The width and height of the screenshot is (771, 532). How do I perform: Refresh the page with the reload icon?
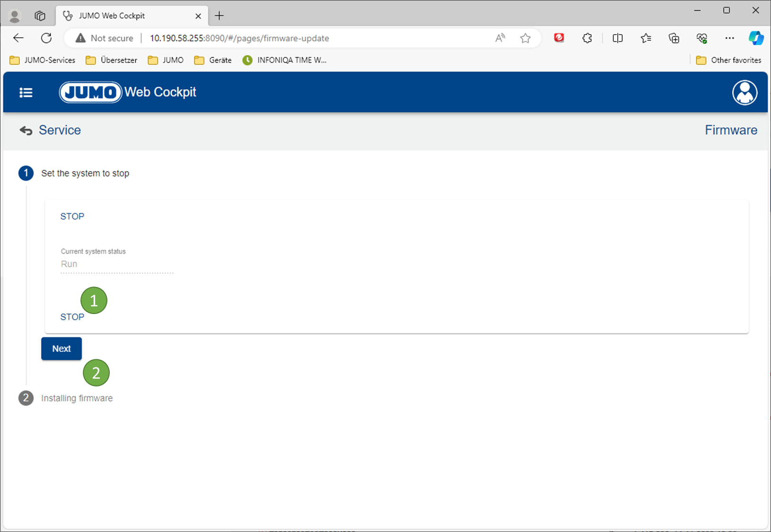tap(46, 38)
